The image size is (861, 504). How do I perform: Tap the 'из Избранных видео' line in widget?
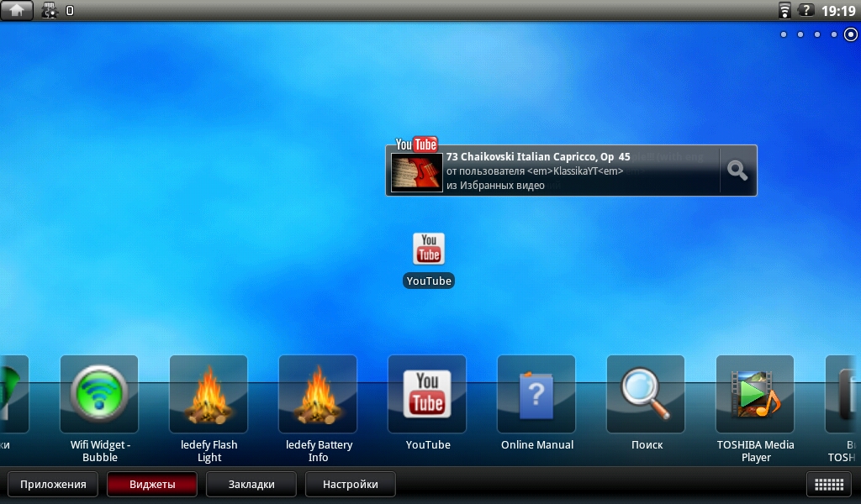495,186
